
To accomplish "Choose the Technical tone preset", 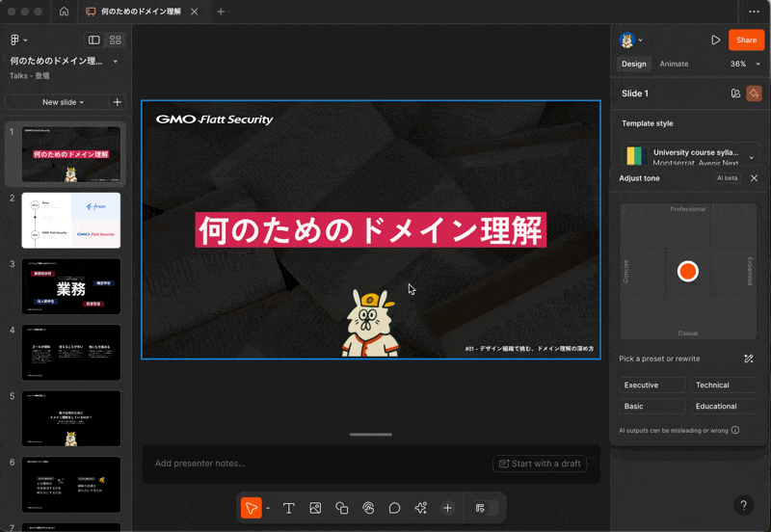I will click(724, 385).
